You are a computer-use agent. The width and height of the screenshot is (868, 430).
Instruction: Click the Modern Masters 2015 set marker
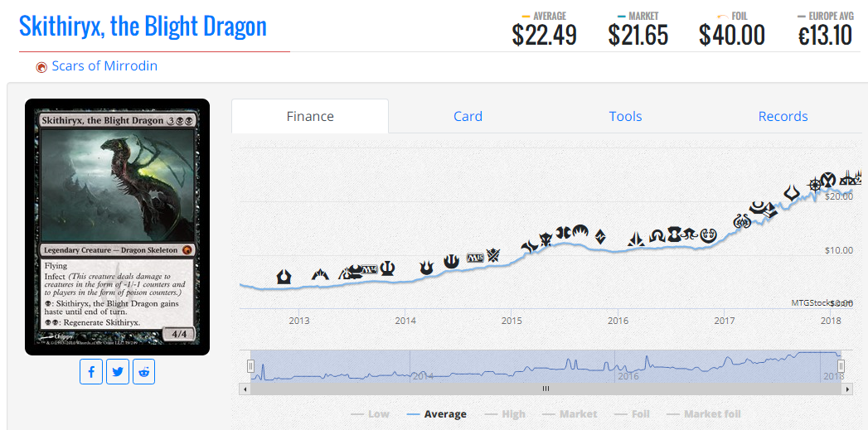(564, 233)
